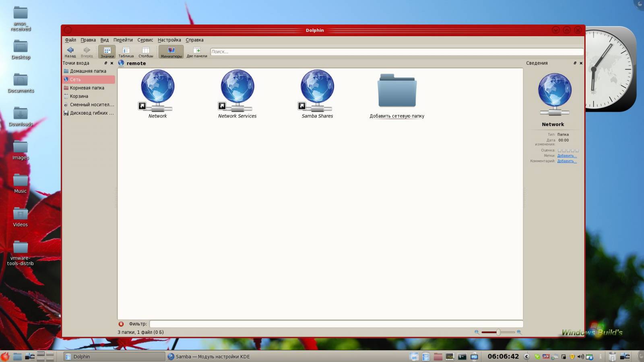Click the security shield tray icon

(572, 356)
